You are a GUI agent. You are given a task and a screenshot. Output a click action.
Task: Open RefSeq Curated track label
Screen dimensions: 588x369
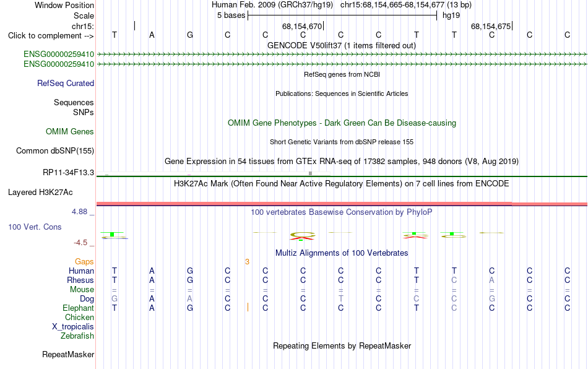pos(65,83)
